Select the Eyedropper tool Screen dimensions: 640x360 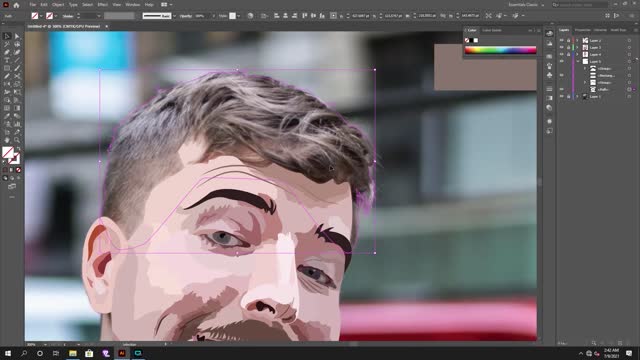click(x=7, y=116)
